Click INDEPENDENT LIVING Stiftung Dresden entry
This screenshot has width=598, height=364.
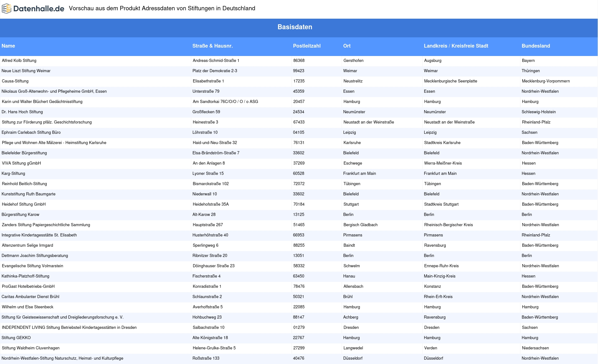(x=69, y=328)
